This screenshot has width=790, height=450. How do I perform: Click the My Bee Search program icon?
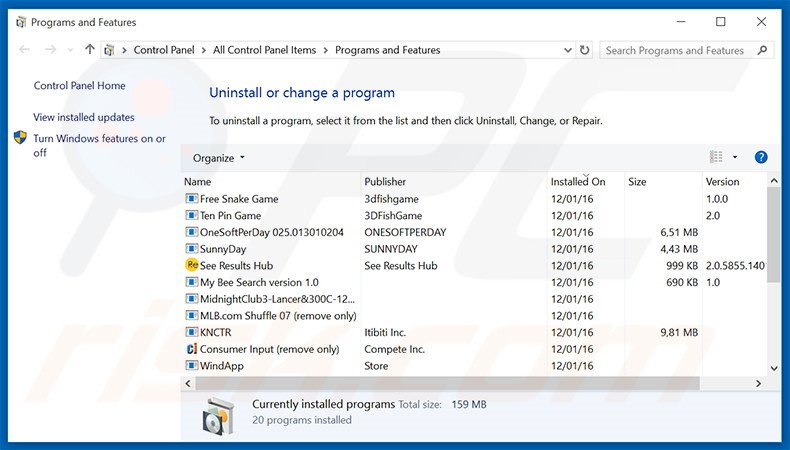click(191, 282)
